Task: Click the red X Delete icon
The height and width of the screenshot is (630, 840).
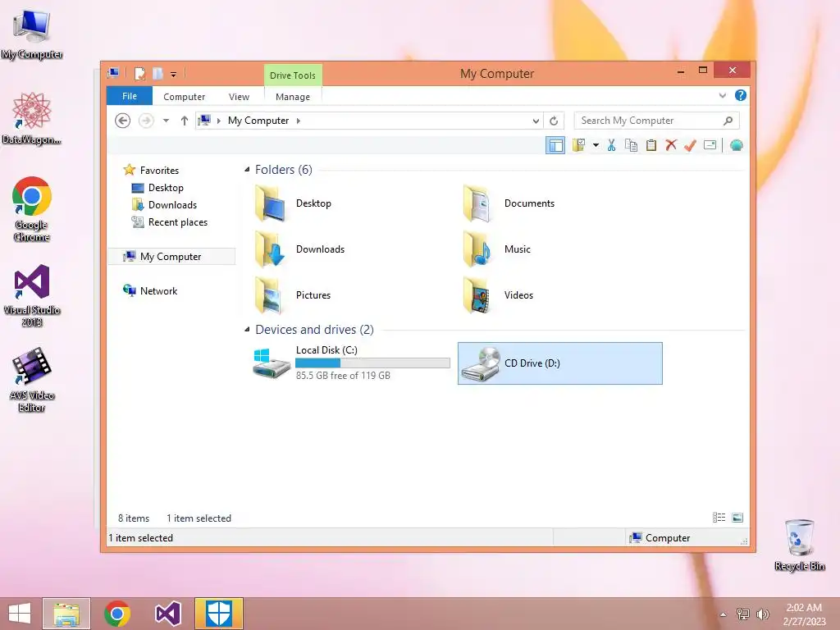Action: click(671, 145)
